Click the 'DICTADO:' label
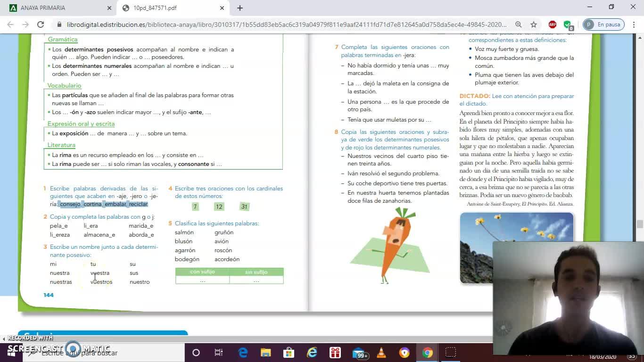 (x=475, y=96)
